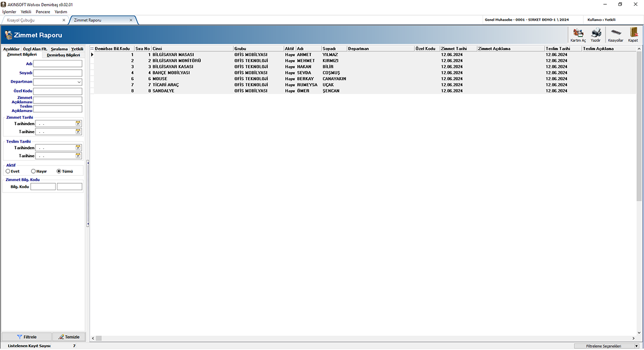Select the Hayır radio button under Aktif
The width and height of the screenshot is (644, 350).
click(33, 171)
